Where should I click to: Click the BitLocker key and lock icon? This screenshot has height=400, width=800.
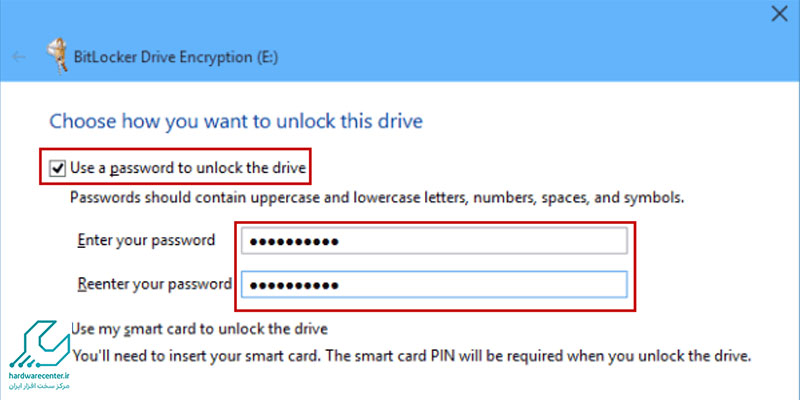57,56
